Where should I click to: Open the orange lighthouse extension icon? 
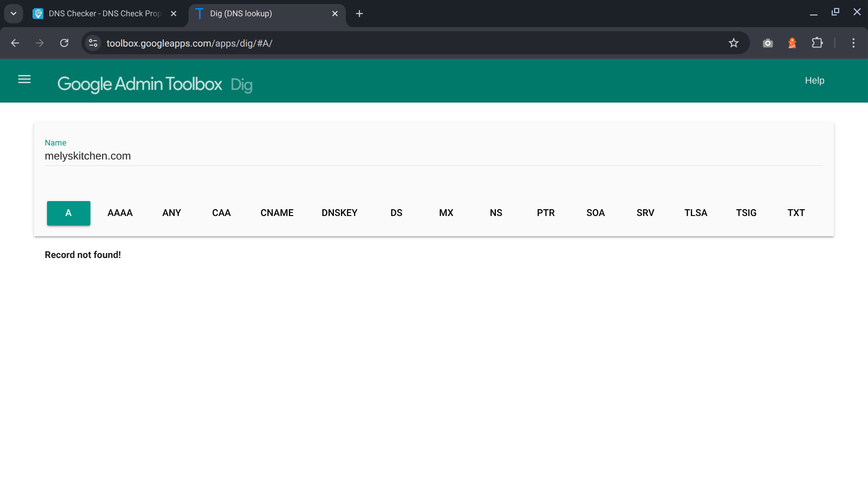pyautogui.click(x=792, y=43)
